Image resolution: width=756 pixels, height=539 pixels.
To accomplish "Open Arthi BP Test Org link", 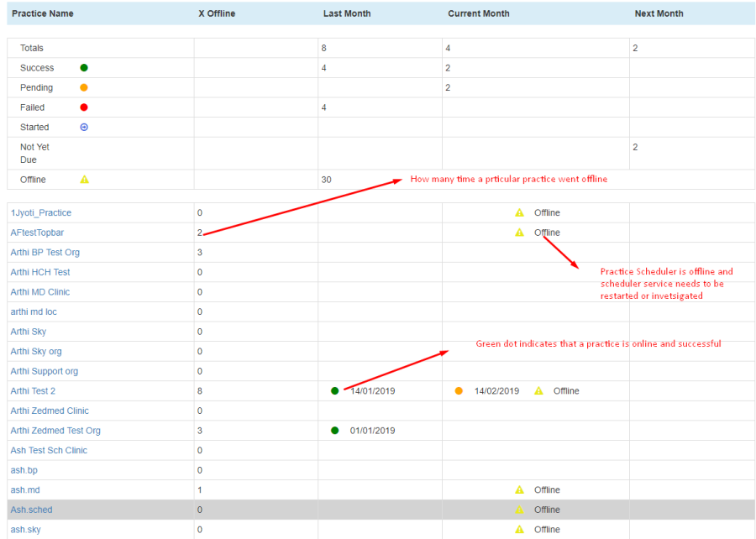I will (x=45, y=253).
